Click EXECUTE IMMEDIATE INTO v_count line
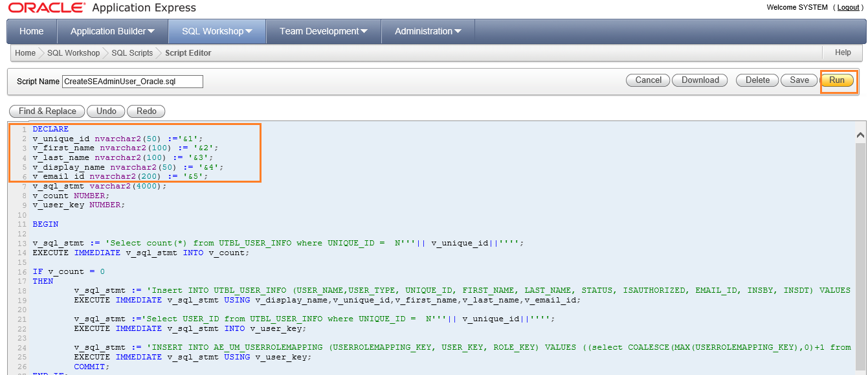Image resolution: width=868 pixels, height=375 pixels. 141,253
